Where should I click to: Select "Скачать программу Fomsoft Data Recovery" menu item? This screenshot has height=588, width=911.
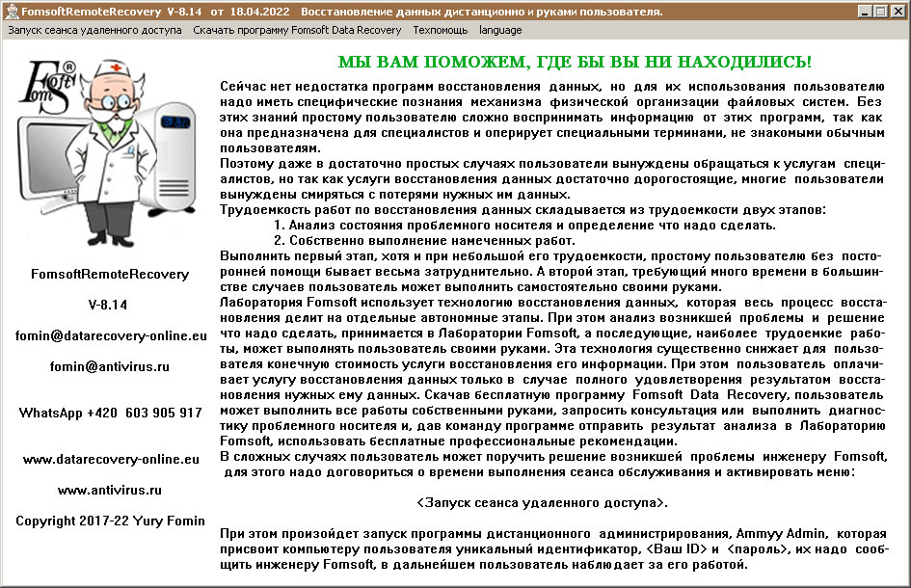[x=297, y=30]
